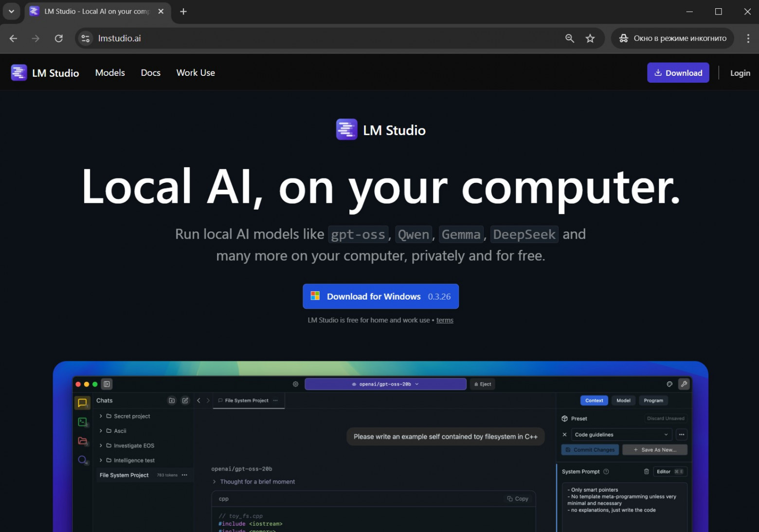Open the openai/gpt-oss-20b model selector
This screenshot has height=532, width=759.
pos(385,384)
